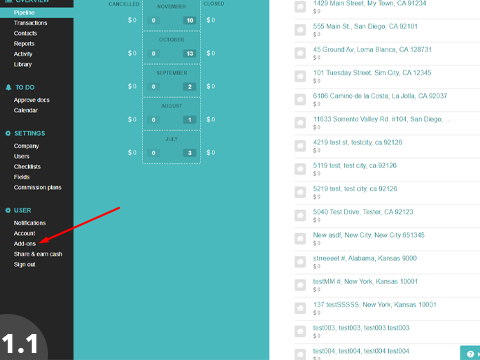
Task: Click house icon beside 5040 Test Drive
Action: 300,215
